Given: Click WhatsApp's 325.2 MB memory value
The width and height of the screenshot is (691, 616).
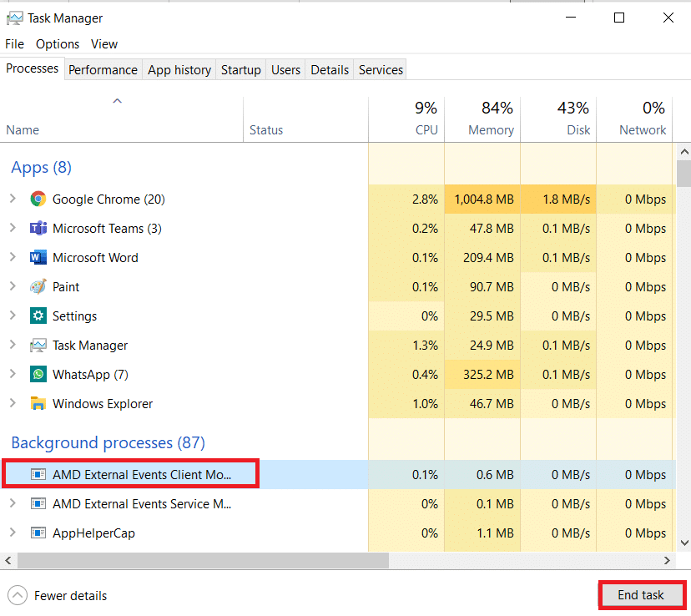Looking at the screenshot, I should coord(488,375).
